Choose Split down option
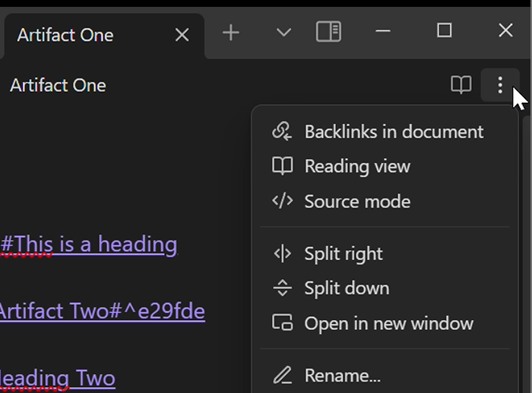532x393 pixels. 385,288
